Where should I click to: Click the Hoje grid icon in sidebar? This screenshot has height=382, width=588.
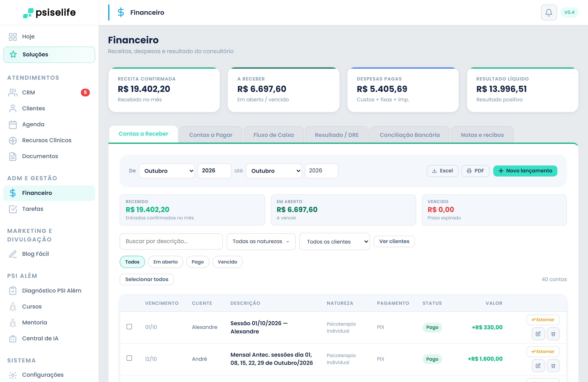[13, 37]
